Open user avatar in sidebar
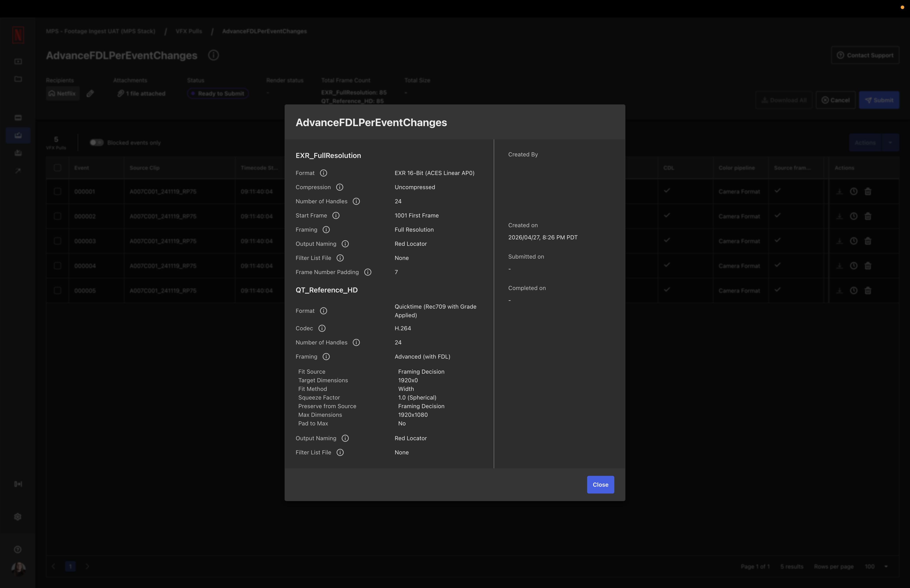 [x=18, y=569]
